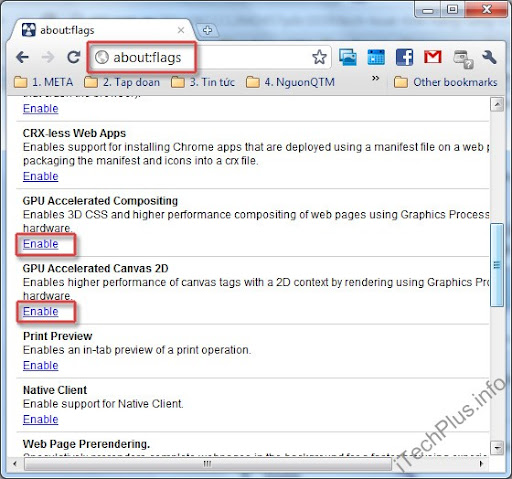Enable GPU Accelerated Canvas 2D
The height and width of the screenshot is (479, 512).
click(41, 311)
